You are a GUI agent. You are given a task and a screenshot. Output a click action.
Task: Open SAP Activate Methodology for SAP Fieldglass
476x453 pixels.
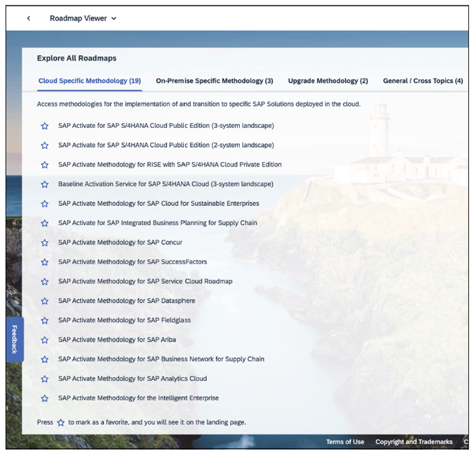[124, 320]
